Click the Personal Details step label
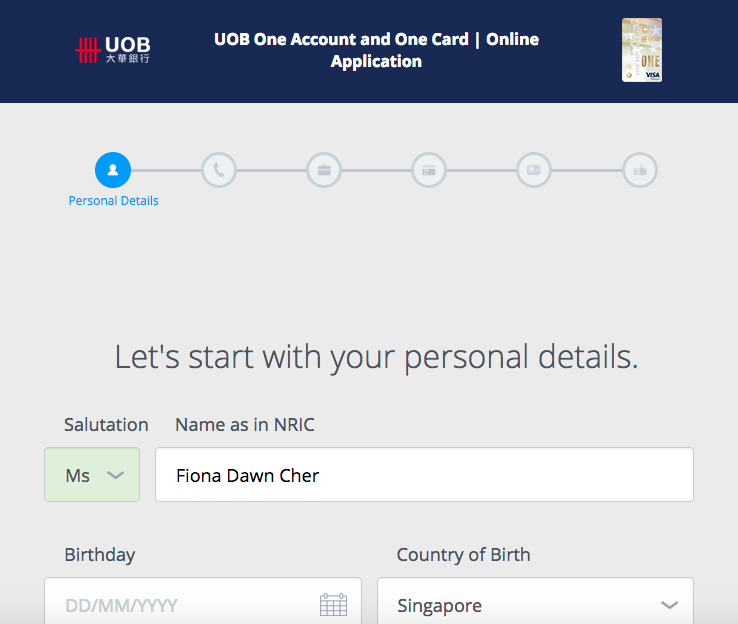This screenshot has width=738, height=624. [x=113, y=201]
